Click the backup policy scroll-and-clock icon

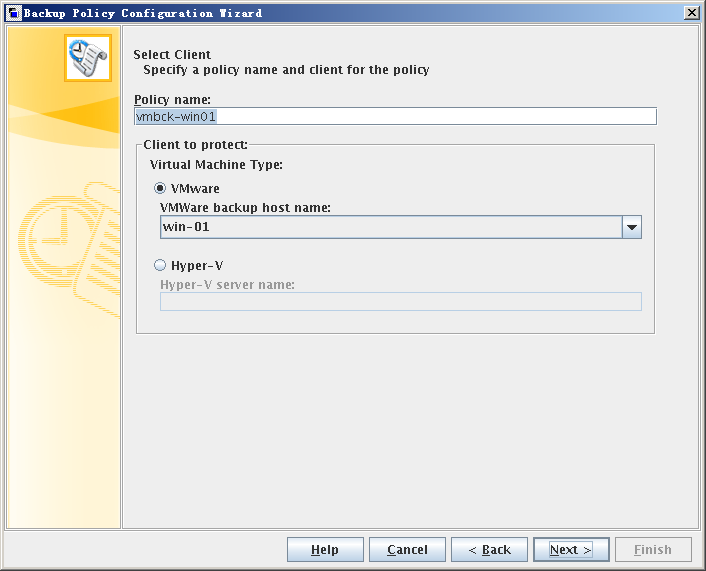88,58
